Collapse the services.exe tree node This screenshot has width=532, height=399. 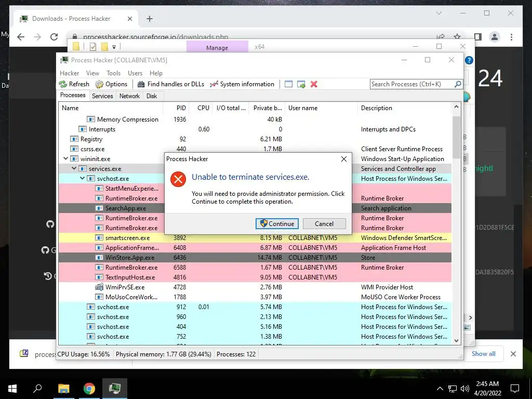click(x=74, y=168)
